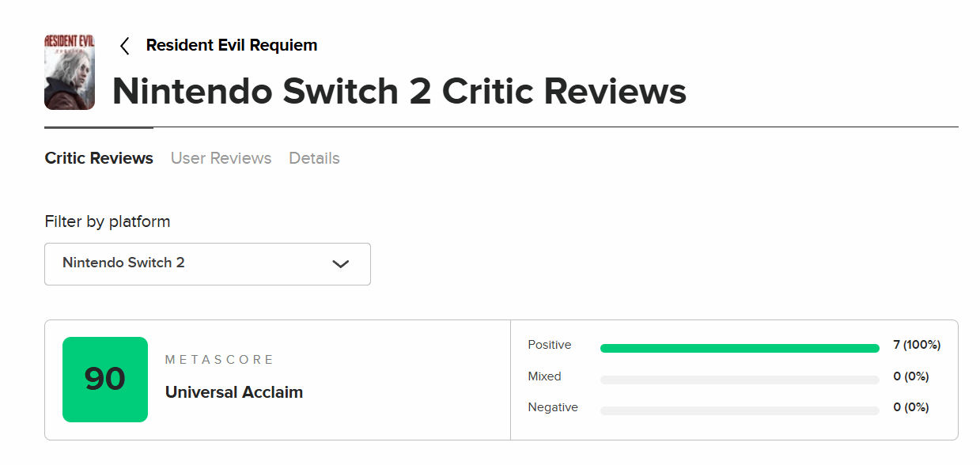Click the back chevron arrow icon
Screen dimensions: 980x465
click(x=124, y=46)
